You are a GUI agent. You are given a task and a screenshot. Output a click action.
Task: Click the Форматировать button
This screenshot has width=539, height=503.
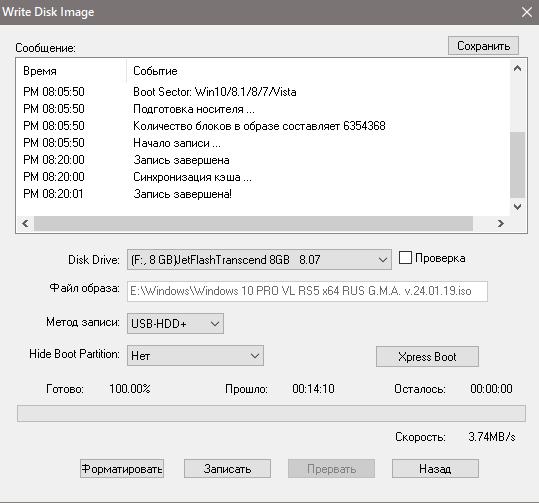pos(122,469)
